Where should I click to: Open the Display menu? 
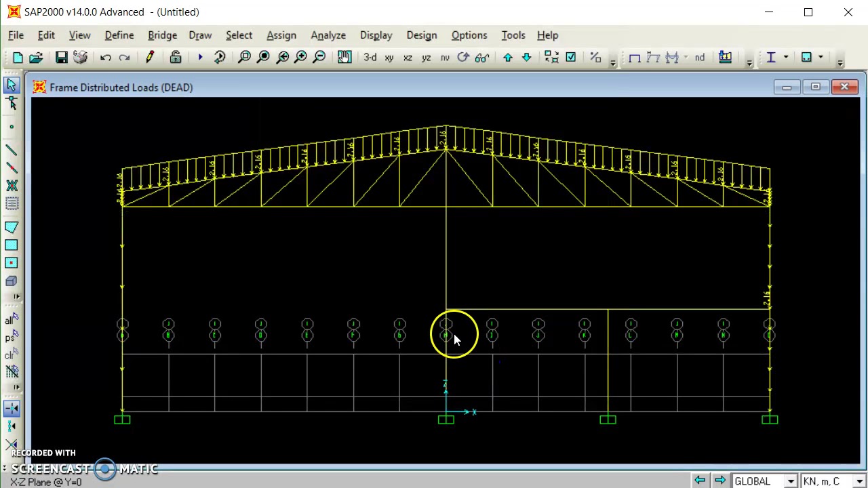(x=376, y=35)
